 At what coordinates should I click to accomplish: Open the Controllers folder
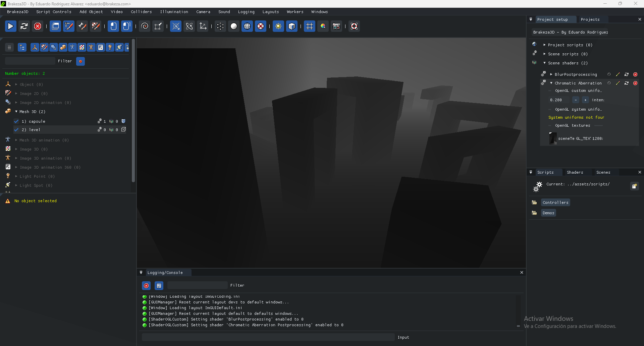tap(555, 203)
